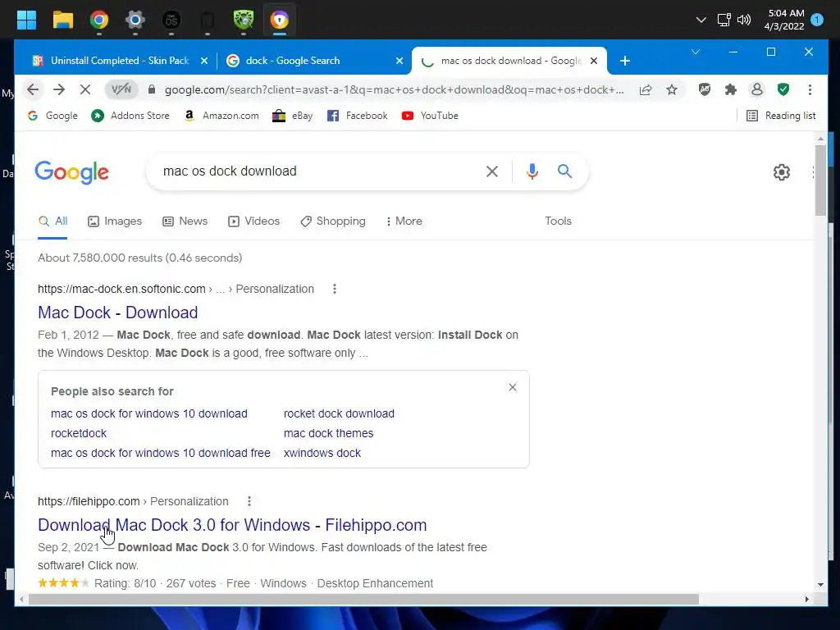
Task: Launch Chrome from the taskbar
Action: click(x=99, y=21)
